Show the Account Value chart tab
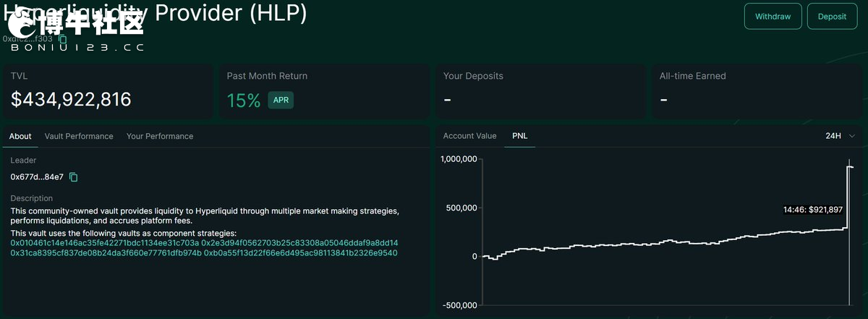This screenshot has width=868, height=319. pyautogui.click(x=470, y=136)
